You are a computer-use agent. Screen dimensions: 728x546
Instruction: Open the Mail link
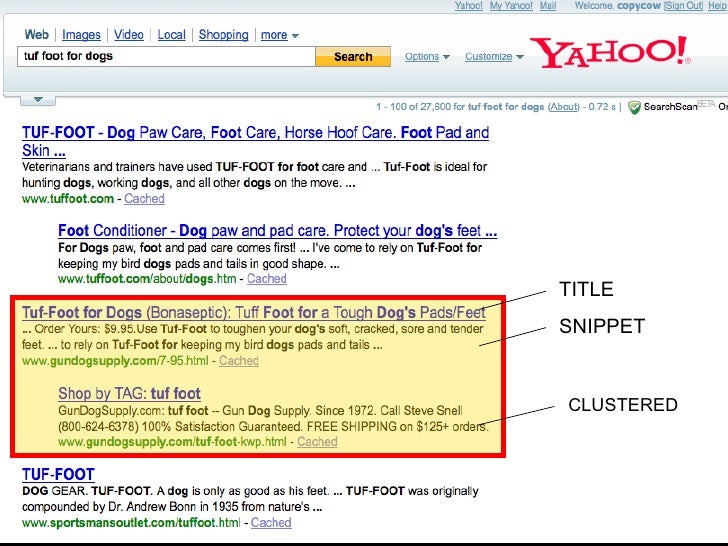(548, 6)
